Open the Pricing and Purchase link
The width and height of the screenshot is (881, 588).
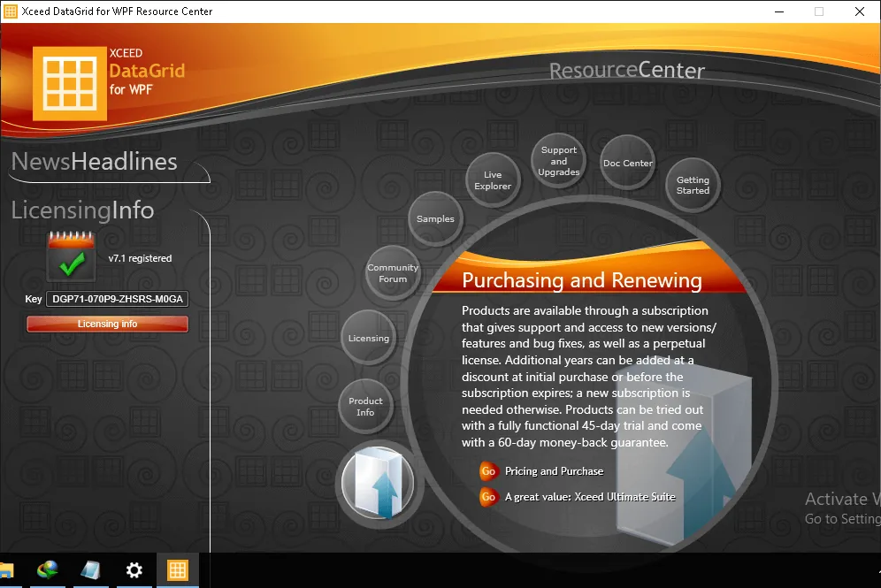click(x=554, y=471)
